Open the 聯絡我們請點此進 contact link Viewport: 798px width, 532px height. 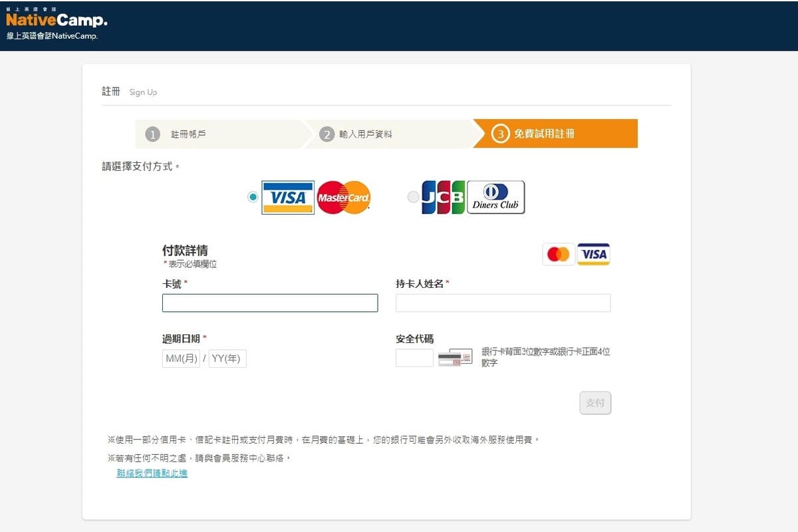(152, 473)
